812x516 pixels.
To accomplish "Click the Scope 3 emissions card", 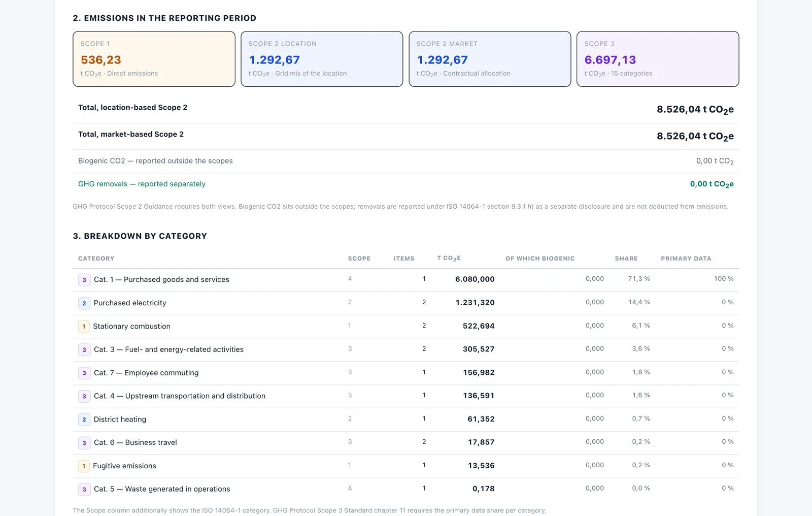I will tap(658, 59).
